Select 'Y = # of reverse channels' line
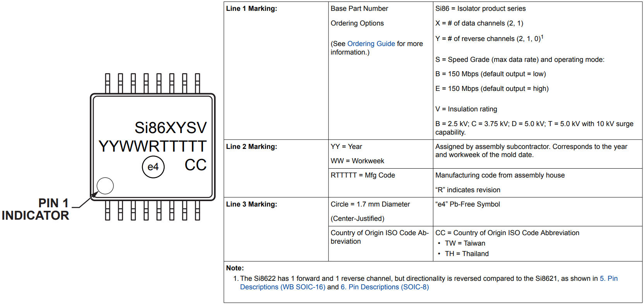This screenshot has width=644, height=304. pos(489,38)
